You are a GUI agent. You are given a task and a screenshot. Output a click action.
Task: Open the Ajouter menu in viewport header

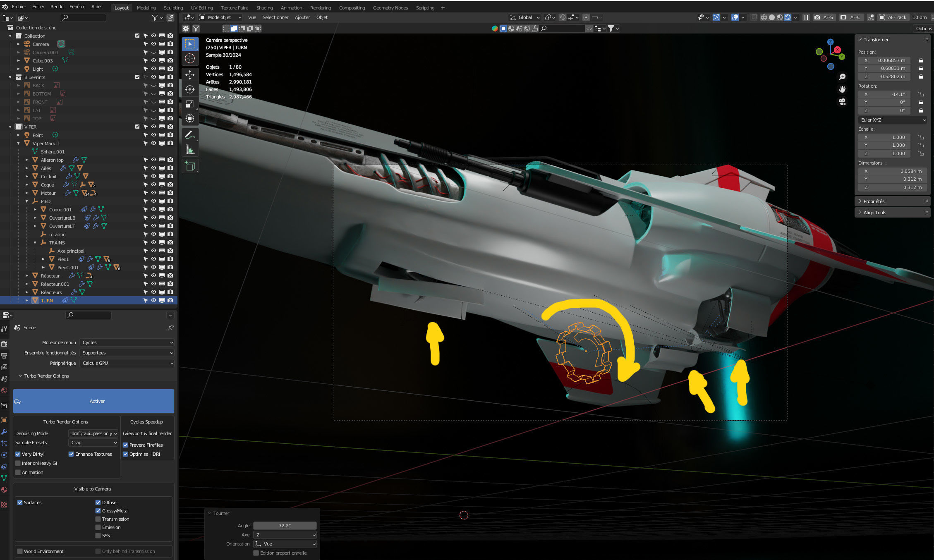(302, 17)
